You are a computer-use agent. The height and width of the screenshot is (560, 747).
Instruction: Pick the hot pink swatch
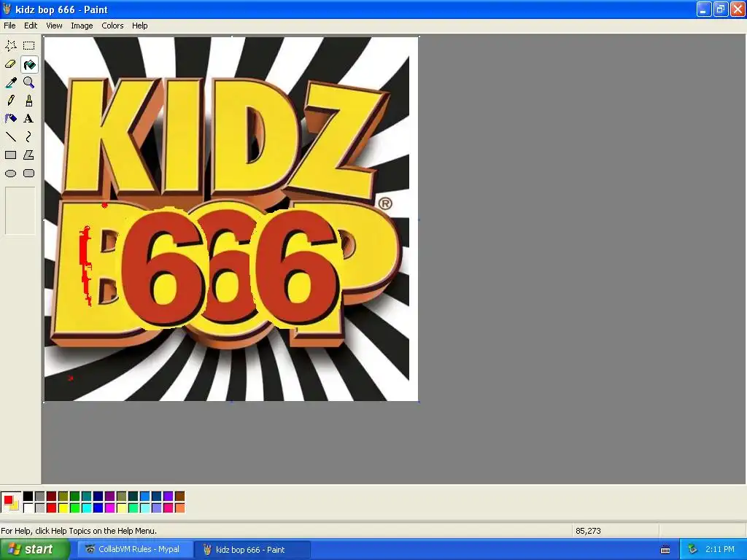click(169, 508)
